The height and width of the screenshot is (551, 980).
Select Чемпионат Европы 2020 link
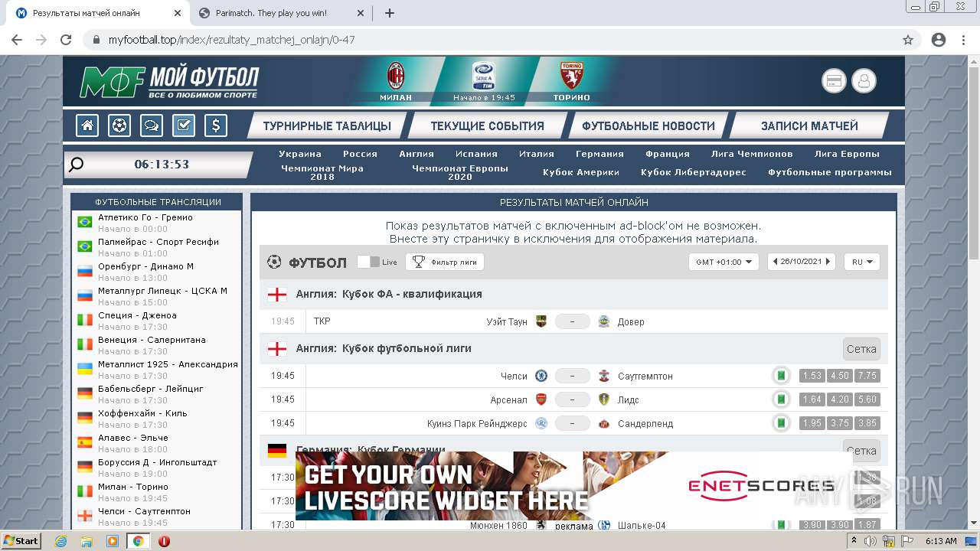pyautogui.click(x=460, y=172)
